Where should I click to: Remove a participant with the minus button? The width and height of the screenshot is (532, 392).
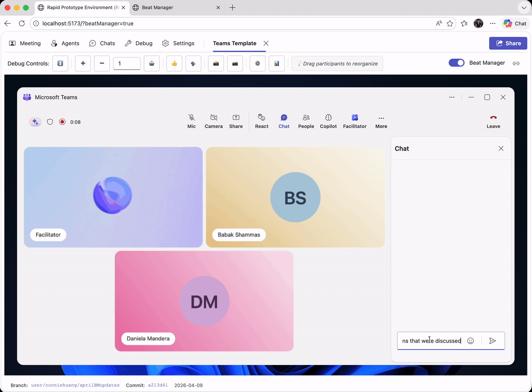pyautogui.click(x=102, y=63)
